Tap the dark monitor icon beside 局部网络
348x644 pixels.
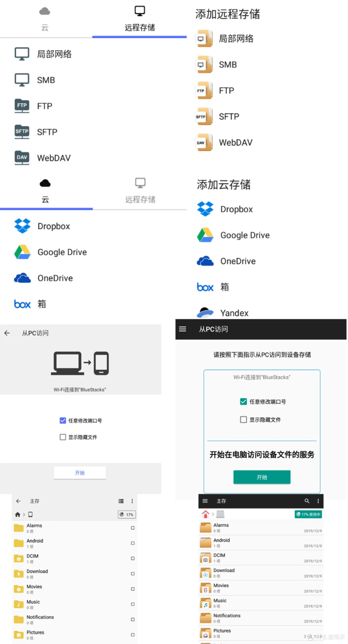pos(22,54)
